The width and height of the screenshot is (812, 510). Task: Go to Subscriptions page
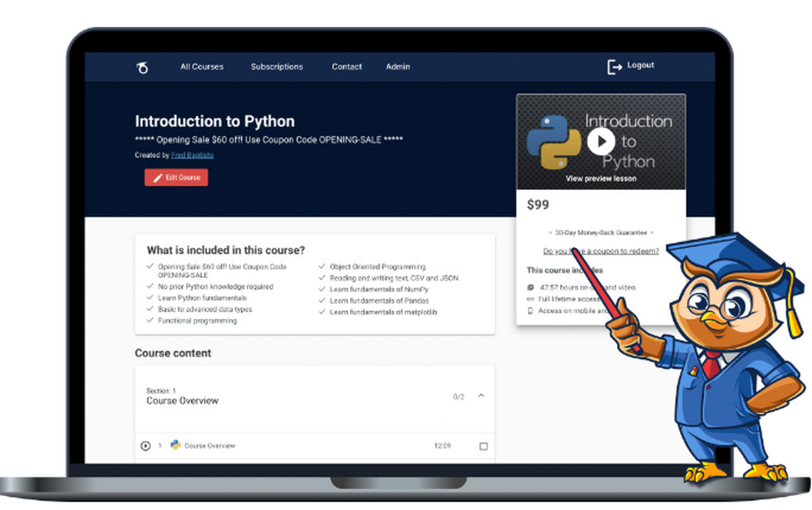pyautogui.click(x=277, y=67)
